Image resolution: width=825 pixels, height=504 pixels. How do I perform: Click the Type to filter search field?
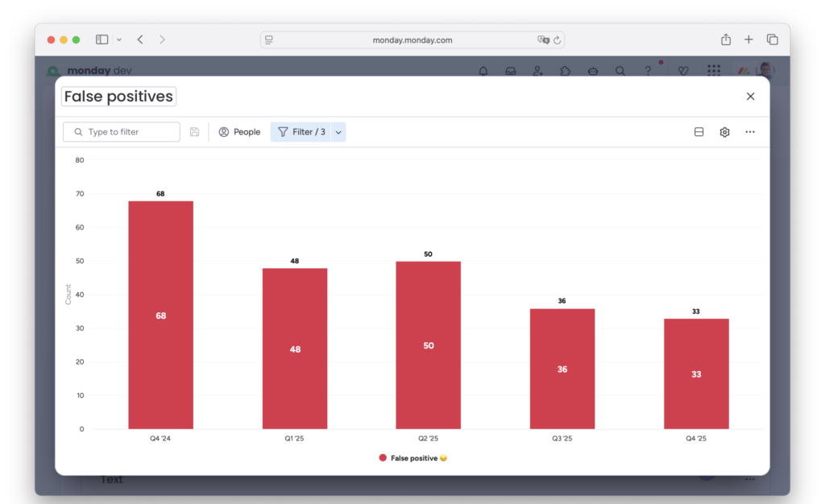pyautogui.click(x=122, y=132)
